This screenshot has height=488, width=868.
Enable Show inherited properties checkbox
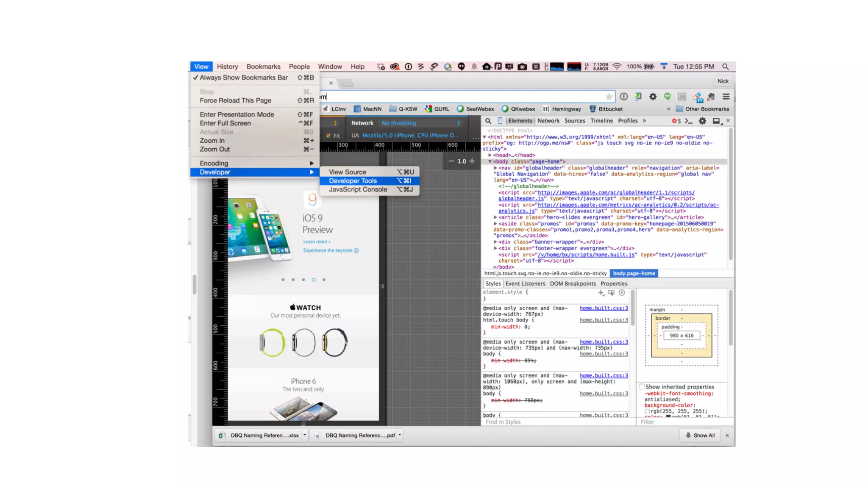[x=642, y=387]
